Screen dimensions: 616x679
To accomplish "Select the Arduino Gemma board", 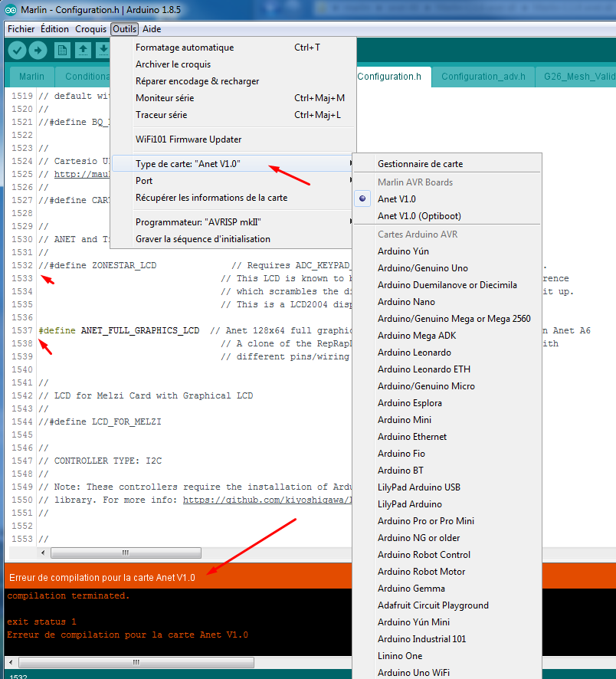I will point(447,589).
